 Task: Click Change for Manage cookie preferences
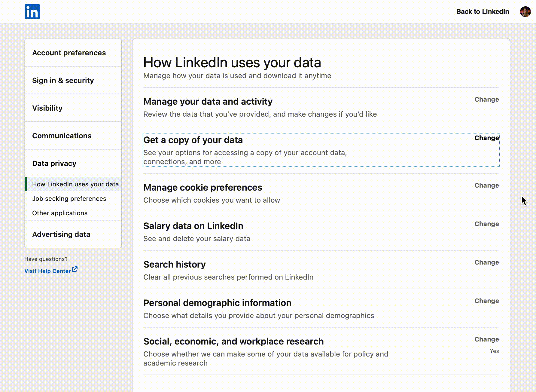(x=487, y=185)
